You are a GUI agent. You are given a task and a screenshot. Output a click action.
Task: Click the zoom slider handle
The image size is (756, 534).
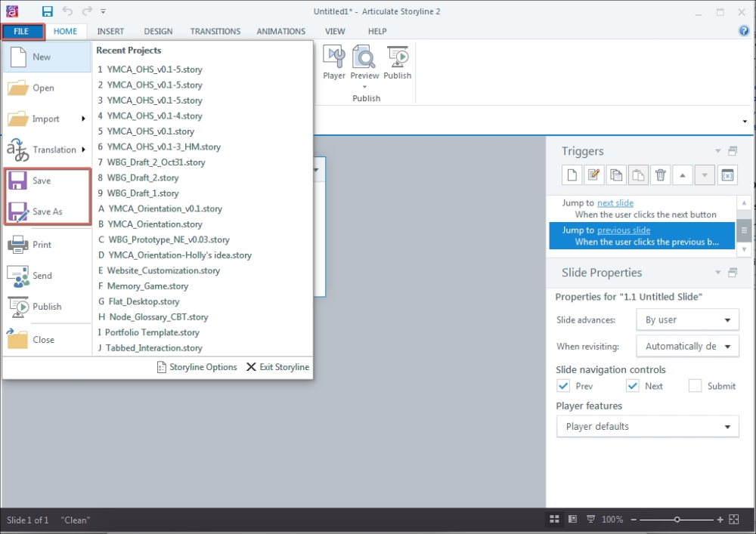pos(677,519)
